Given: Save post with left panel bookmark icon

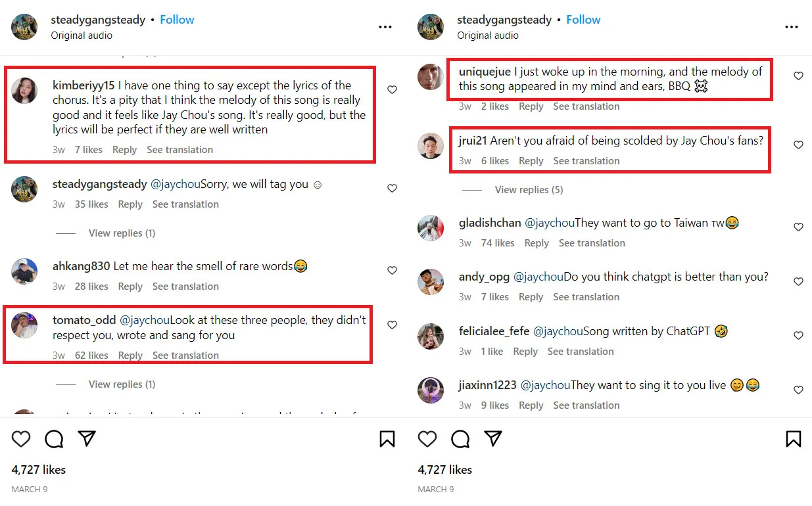Looking at the screenshot, I should click(387, 439).
